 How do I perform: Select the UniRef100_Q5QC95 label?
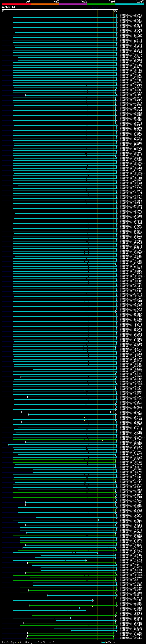pos(131,359)
